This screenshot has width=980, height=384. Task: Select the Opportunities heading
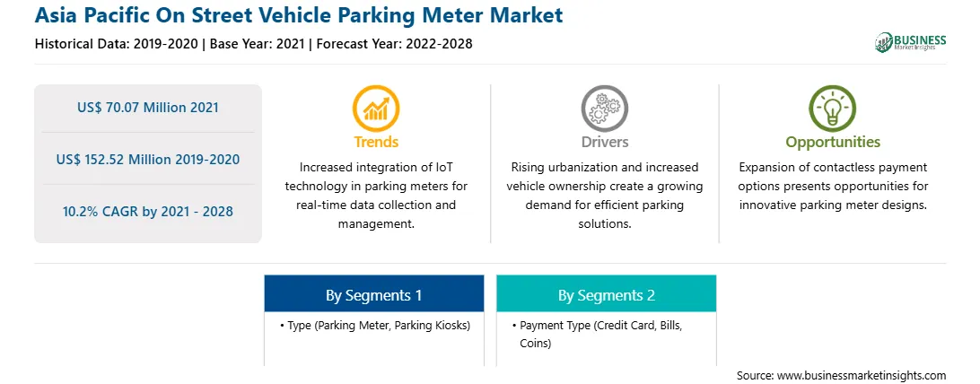point(833,142)
